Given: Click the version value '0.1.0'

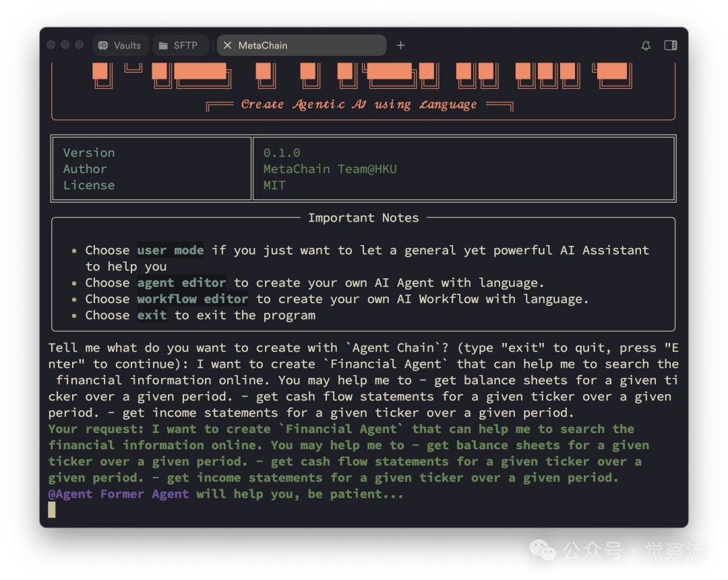Looking at the screenshot, I should click(x=282, y=153).
